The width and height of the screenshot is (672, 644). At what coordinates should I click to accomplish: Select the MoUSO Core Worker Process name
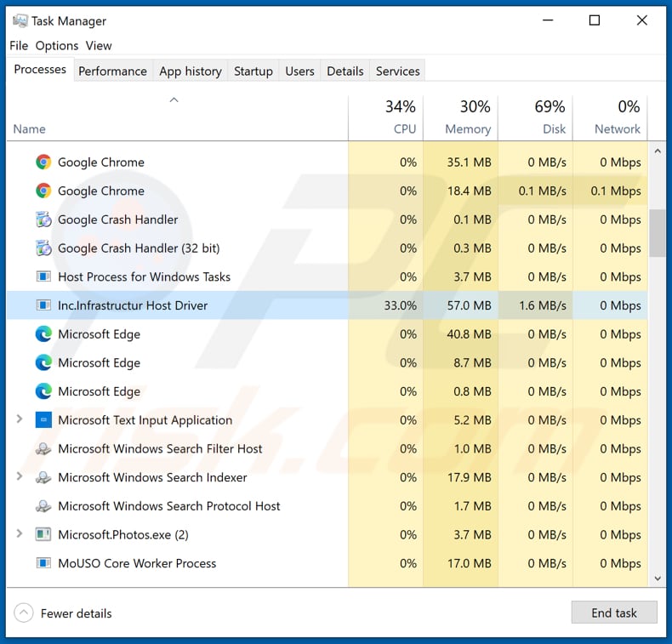click(137, 563)
